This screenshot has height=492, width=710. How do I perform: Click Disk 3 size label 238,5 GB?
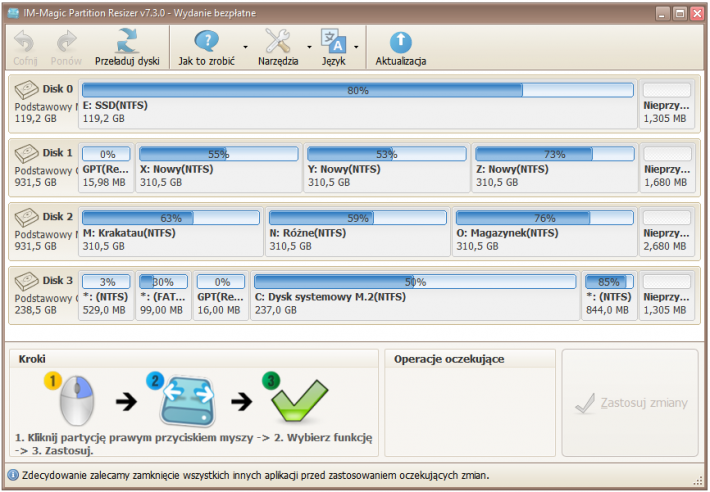[x=35, y=310]
